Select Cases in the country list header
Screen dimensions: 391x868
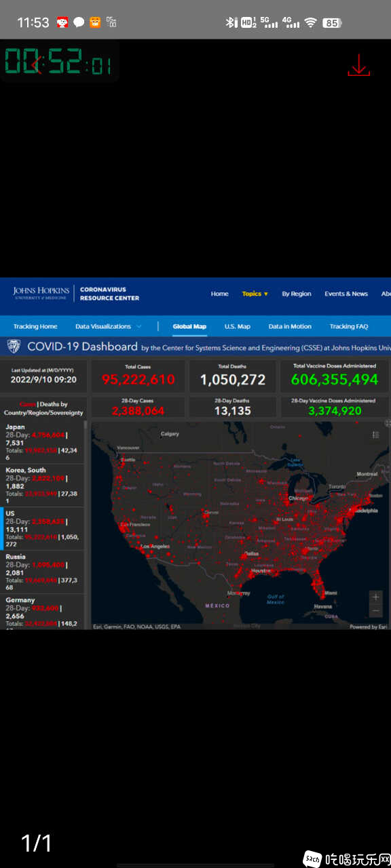pyautogui.click(x=27, y=404)
